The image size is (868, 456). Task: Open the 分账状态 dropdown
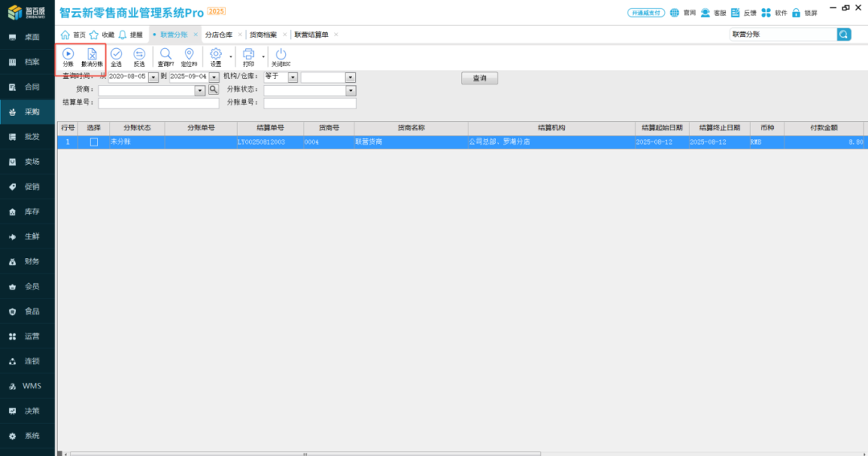[350, 90]
